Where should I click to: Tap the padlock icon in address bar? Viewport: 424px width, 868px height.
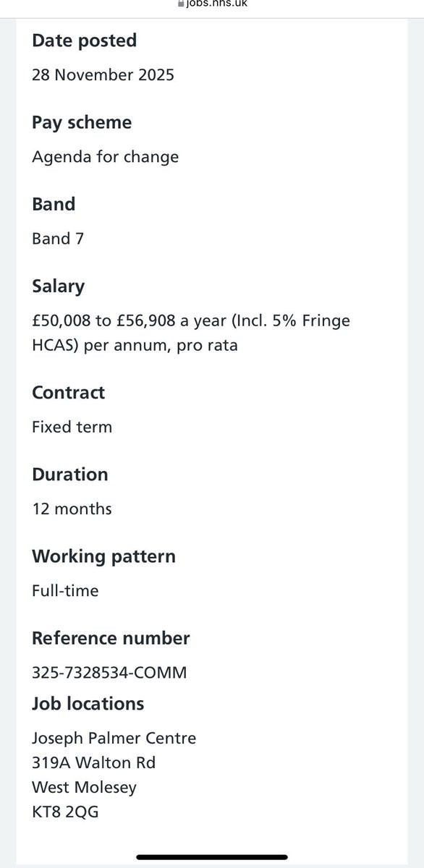181,4
